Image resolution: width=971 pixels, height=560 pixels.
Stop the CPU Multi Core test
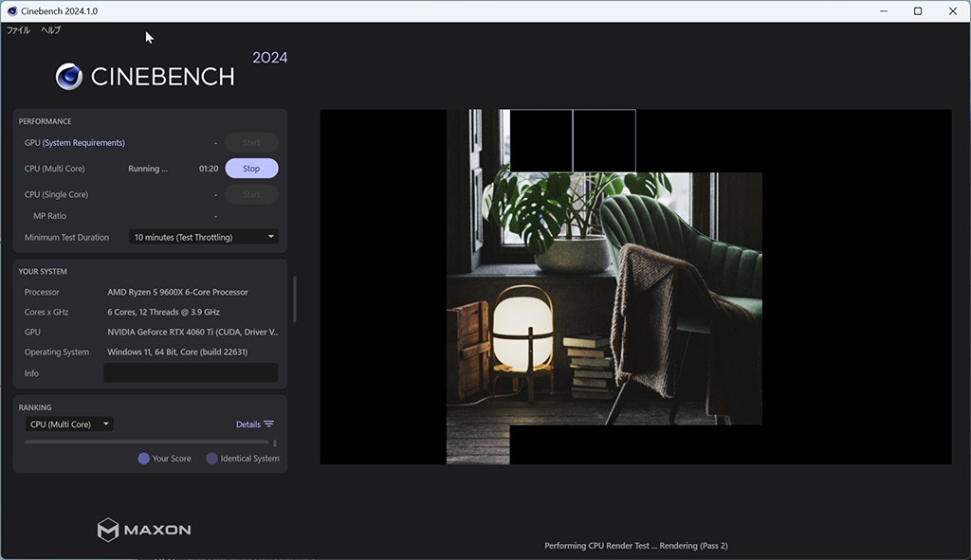tap(251, 169)
